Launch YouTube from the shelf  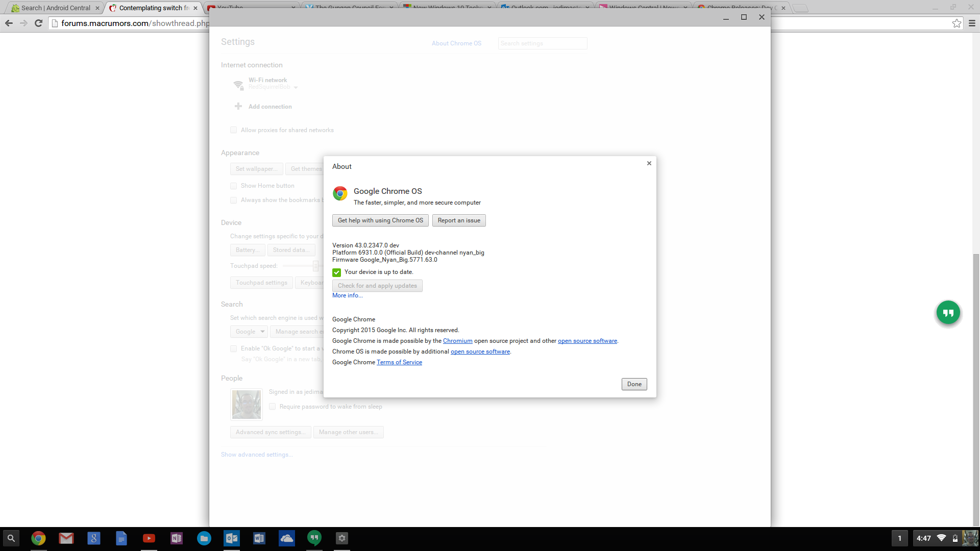(149, 538)
